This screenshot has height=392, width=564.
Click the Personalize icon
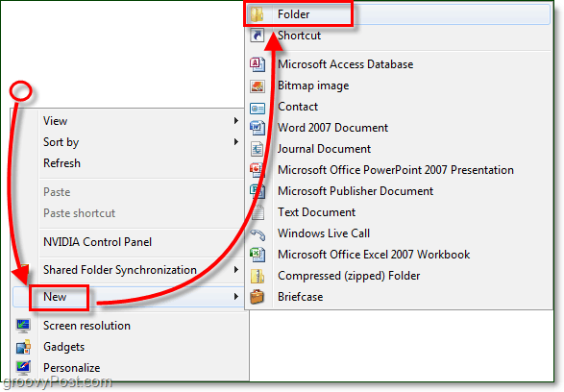(23, 368)
